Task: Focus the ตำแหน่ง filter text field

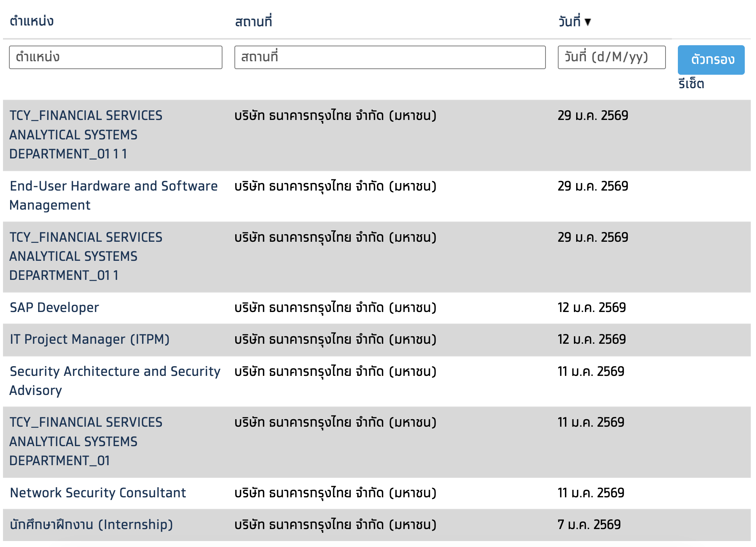Action: 116,58
